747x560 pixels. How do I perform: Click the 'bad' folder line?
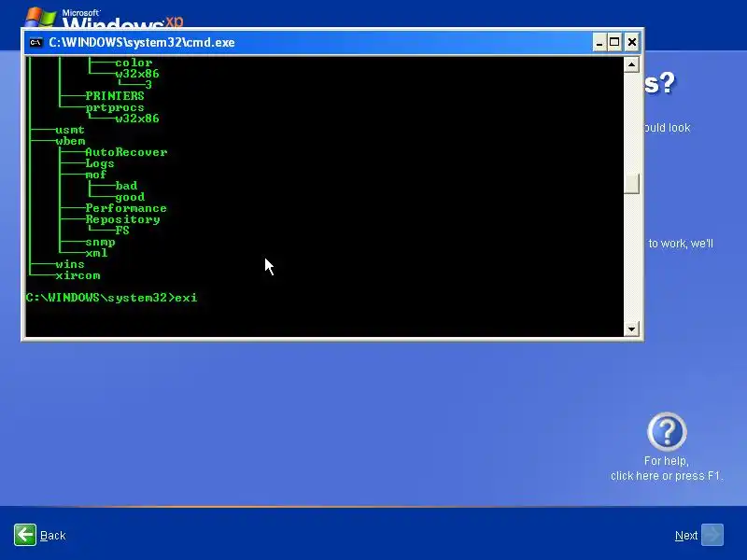tap(126, 186)
